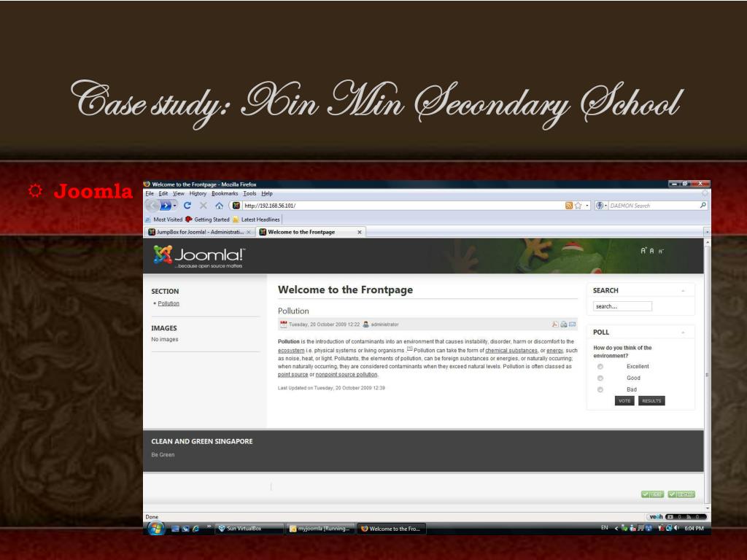747x560 pixels.
Task: Follow the nonpoint source pollution link
Action: coord(347,375)
